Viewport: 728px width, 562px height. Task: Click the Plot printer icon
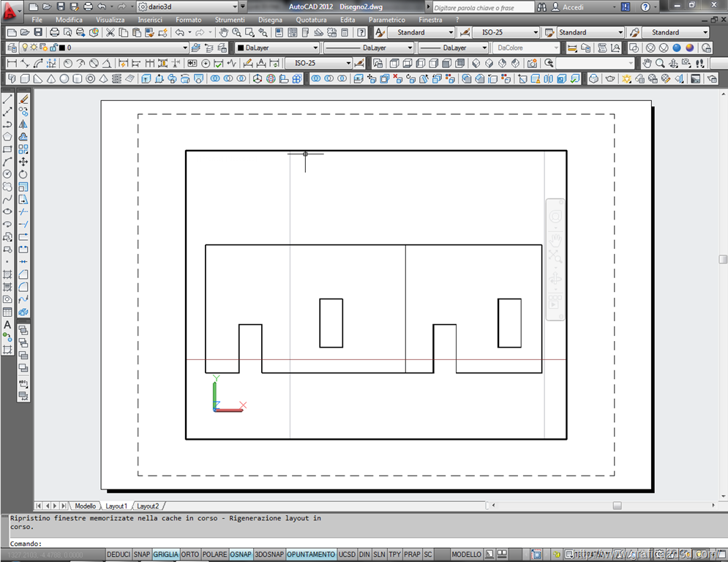click(x=54, y=32)
